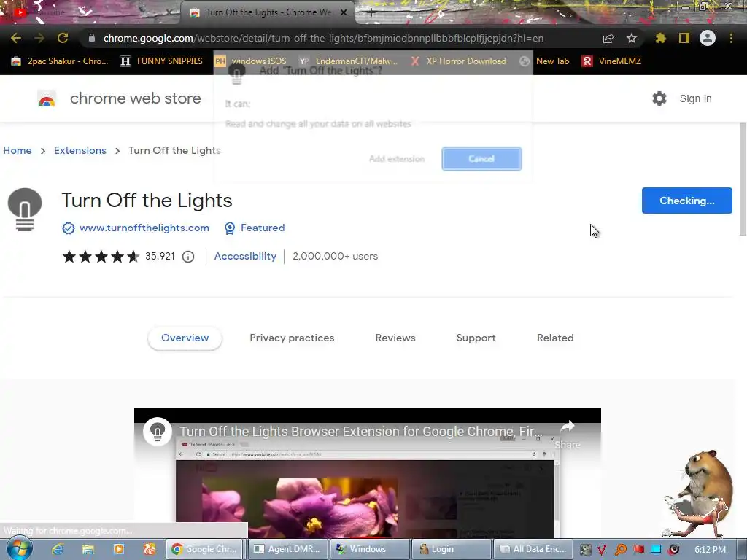The height and width of the screenshot is (560, 747).
Task: Open the New Tab bookmark
Action: coord(544,61)
